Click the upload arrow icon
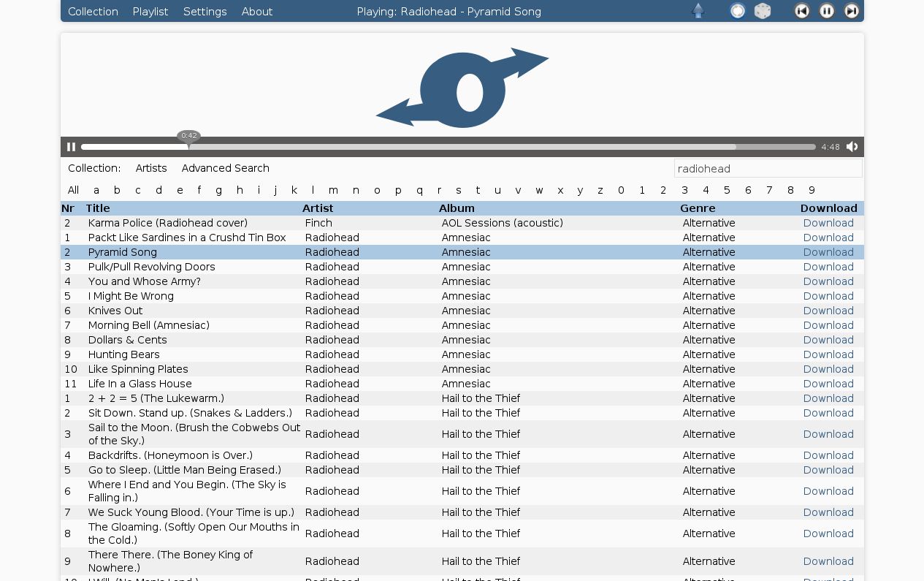924x581 pixels. pos(698,11)
